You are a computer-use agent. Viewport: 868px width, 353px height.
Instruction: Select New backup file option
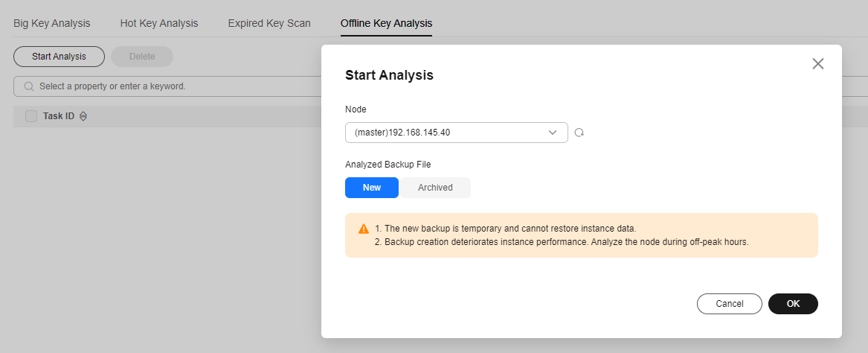tap(371, 188)
